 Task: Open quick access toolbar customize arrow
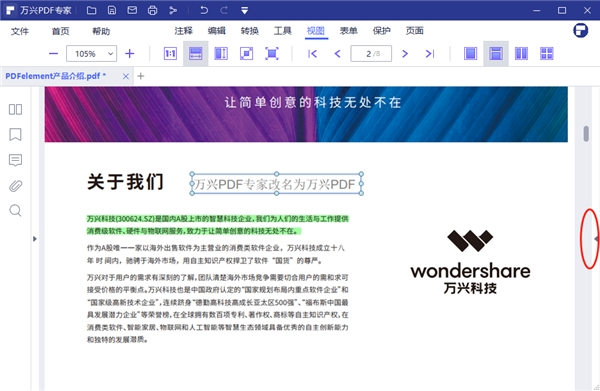[245, 10]
